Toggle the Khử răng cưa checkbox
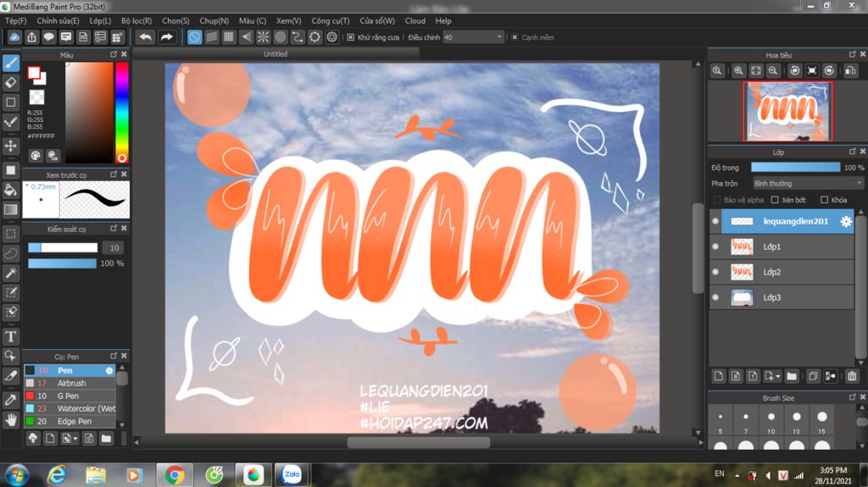Screen dimensions: 868x487 tap(350, 37)
